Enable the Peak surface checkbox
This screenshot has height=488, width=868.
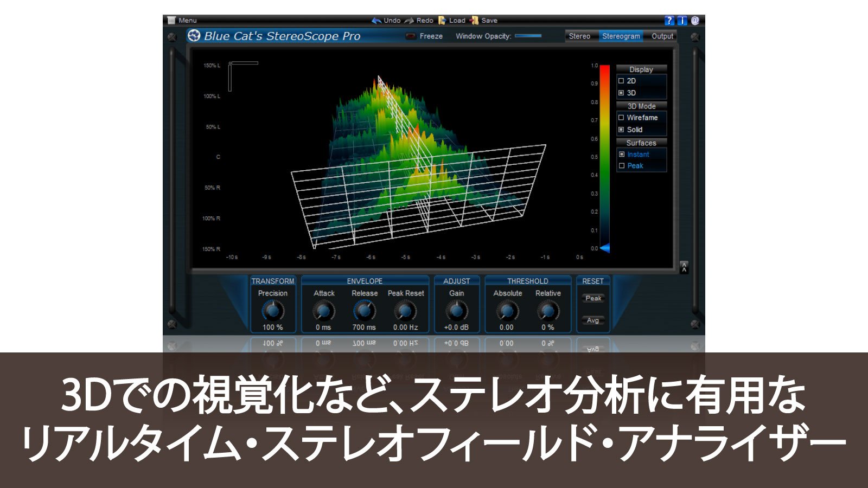point(622,166)
